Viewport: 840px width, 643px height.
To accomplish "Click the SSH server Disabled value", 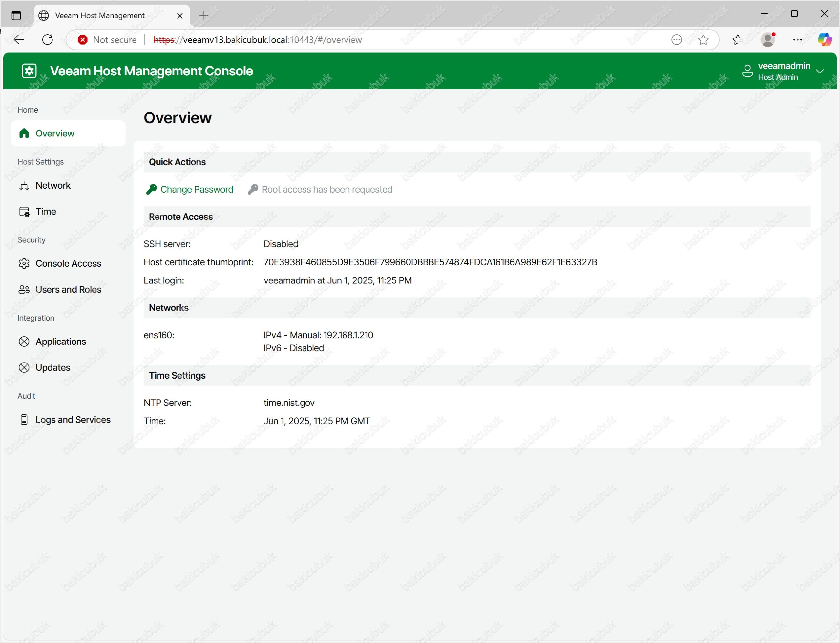I will coord(281,244).
